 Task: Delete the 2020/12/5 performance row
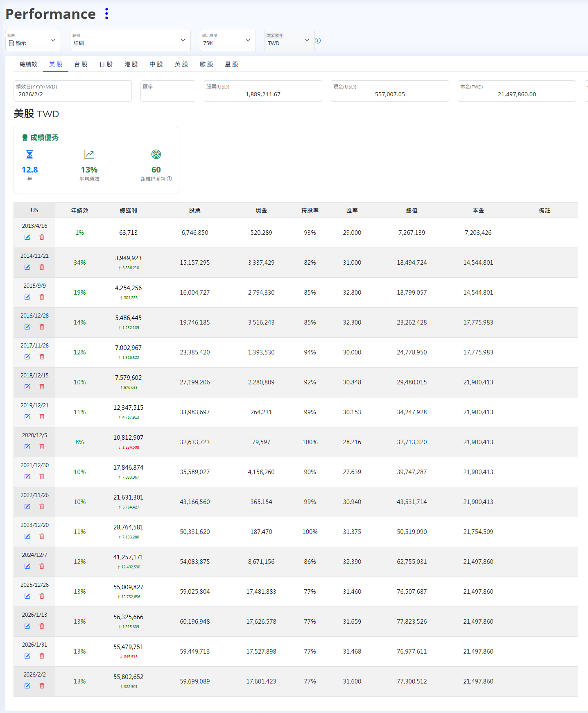point(42,447)
